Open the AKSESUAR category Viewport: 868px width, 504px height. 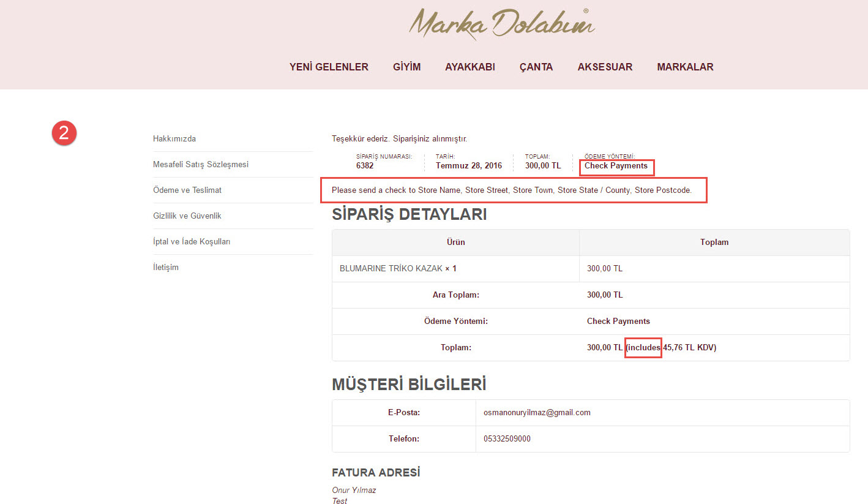605,67
